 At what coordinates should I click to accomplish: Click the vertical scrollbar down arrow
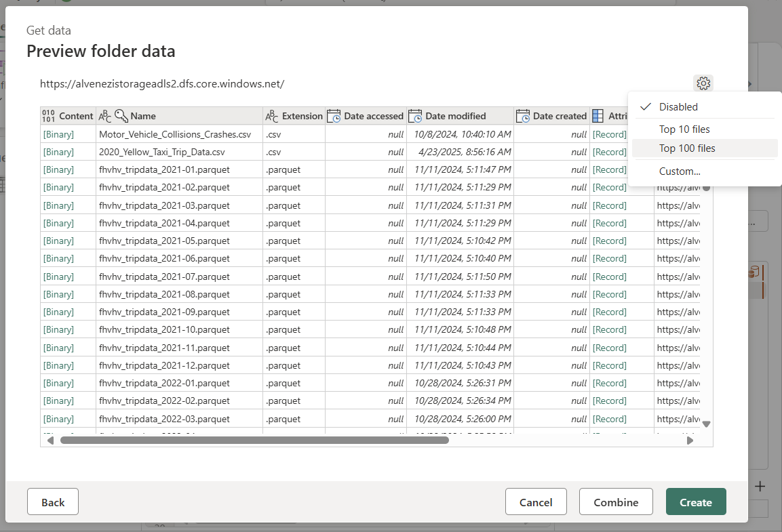706,424
